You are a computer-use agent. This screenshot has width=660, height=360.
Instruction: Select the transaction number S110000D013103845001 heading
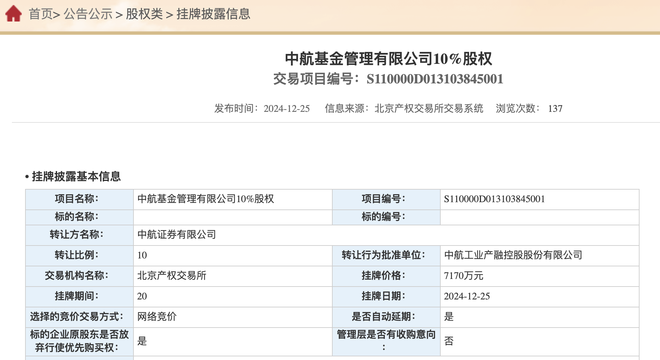tap(388, 79)
